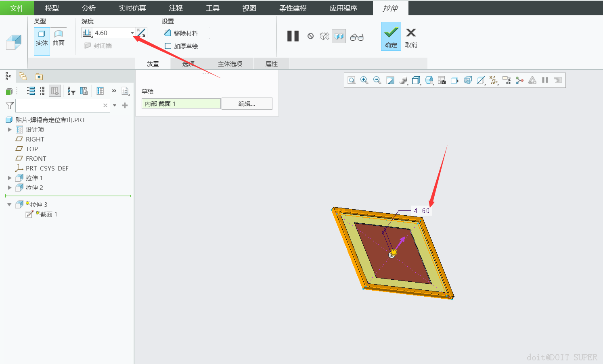Screen dimensions: 603x364
Task: Expand the 拉伸 2 feature node
Action: [x=10, y=187]
